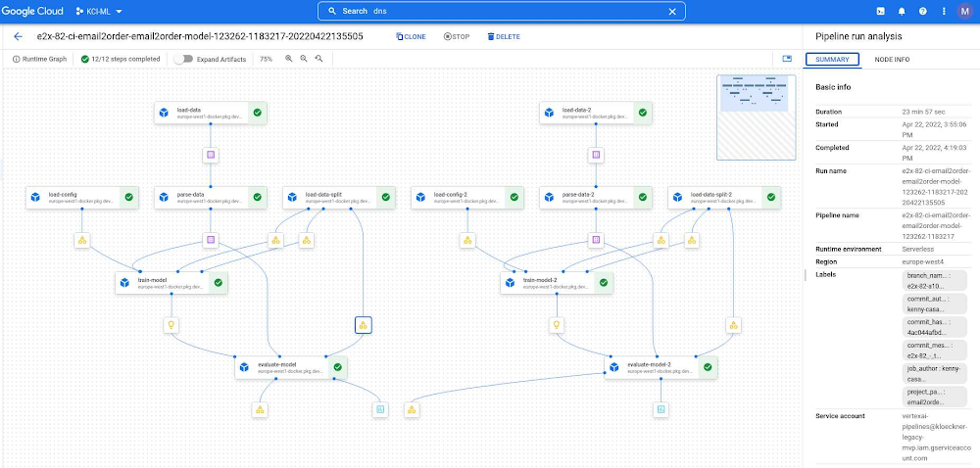Viewport: 980px width, 468px height.
Task: Click the Runtime environment value Serverless
Action: (919, 249)
